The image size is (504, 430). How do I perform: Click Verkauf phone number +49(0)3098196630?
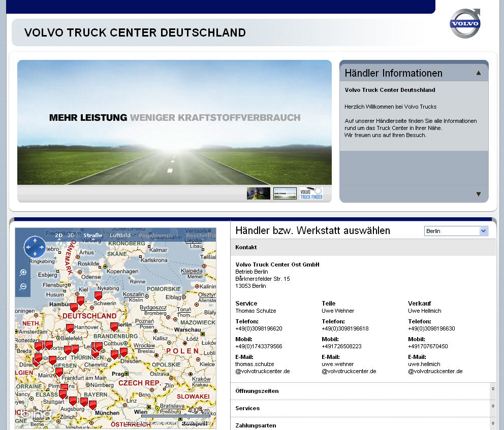pyautogui.click(x=431, y=328)
